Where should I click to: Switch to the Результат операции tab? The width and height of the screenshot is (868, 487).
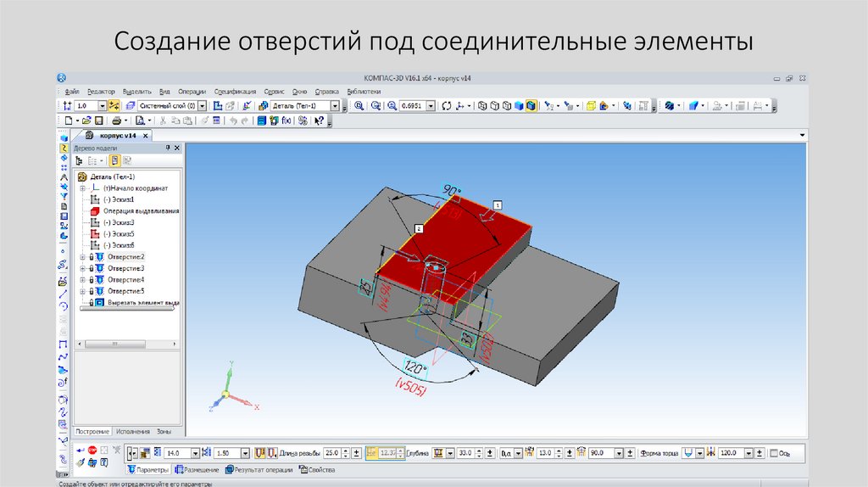coord(259,470)
